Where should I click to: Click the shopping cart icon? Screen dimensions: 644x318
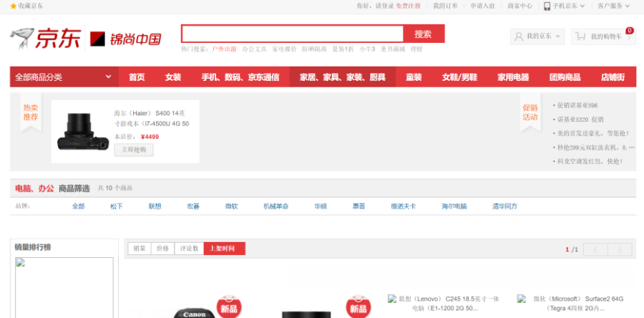pos(580,37)
